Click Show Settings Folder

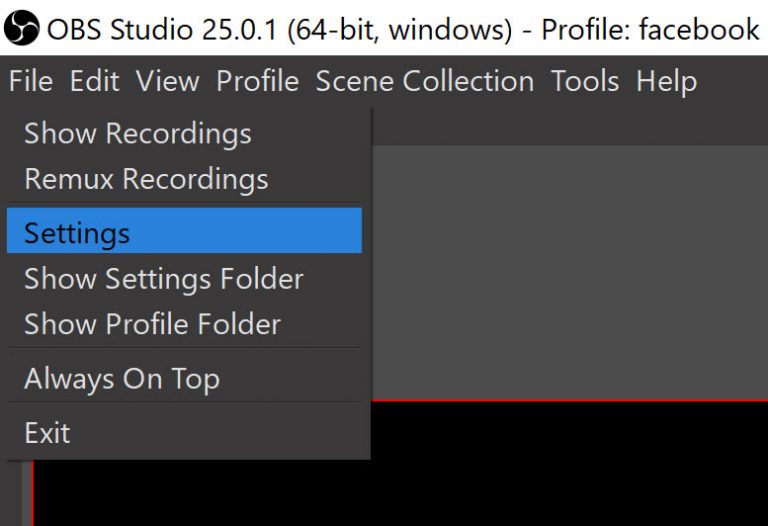pyautogui.click(x=163, y=279)
